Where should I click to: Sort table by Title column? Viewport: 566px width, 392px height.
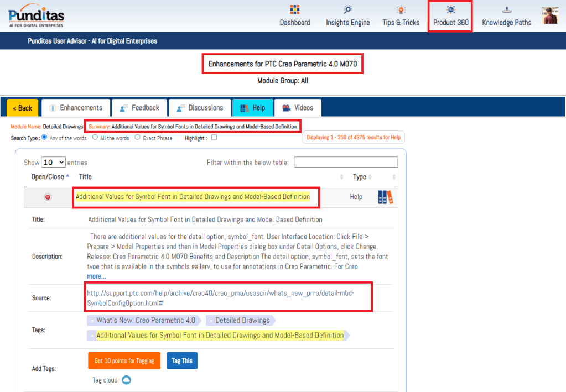pos(86,177)
